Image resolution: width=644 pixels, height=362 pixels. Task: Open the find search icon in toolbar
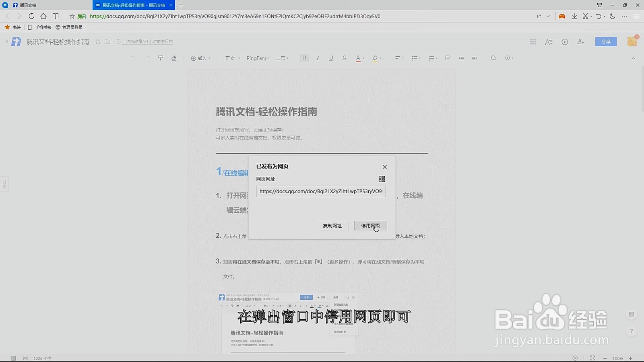coord(493,58)
